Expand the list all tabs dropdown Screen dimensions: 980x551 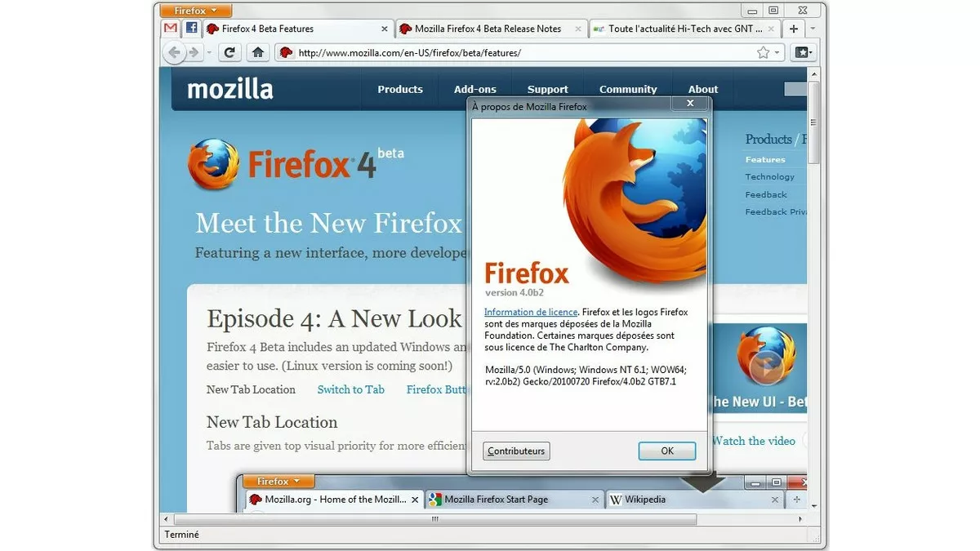tap(813, 29)
